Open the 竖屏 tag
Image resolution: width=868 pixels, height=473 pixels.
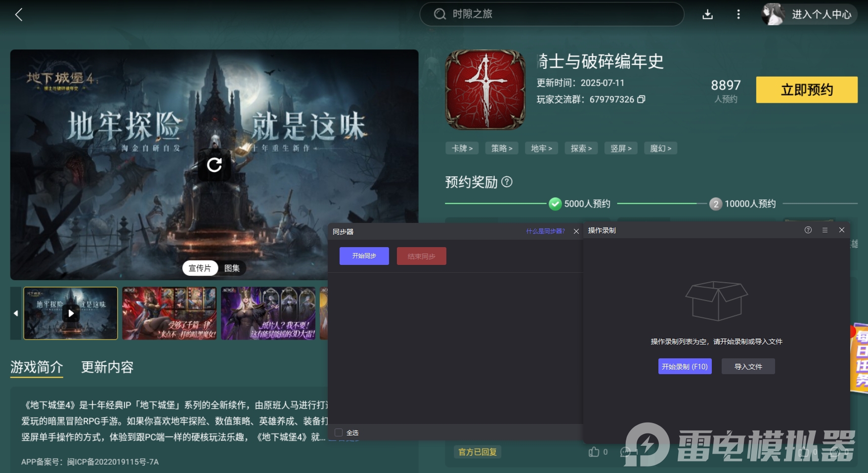click(x=621, y=148)
